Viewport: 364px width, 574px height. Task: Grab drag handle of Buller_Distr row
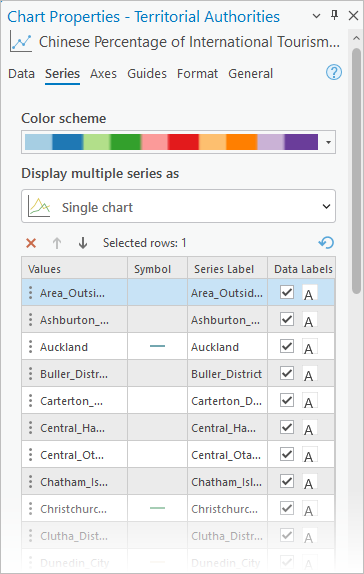[x=30, y=374]
